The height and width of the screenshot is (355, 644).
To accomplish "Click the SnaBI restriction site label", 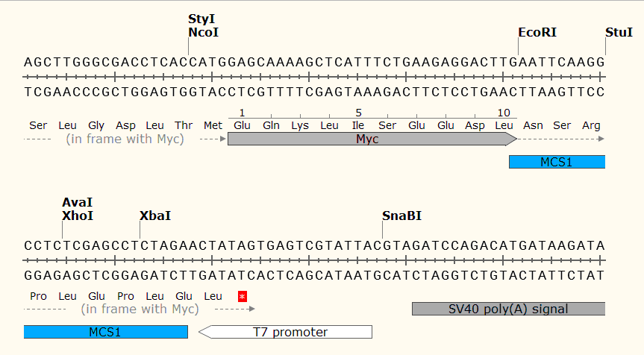I will [x=401, y=216].
